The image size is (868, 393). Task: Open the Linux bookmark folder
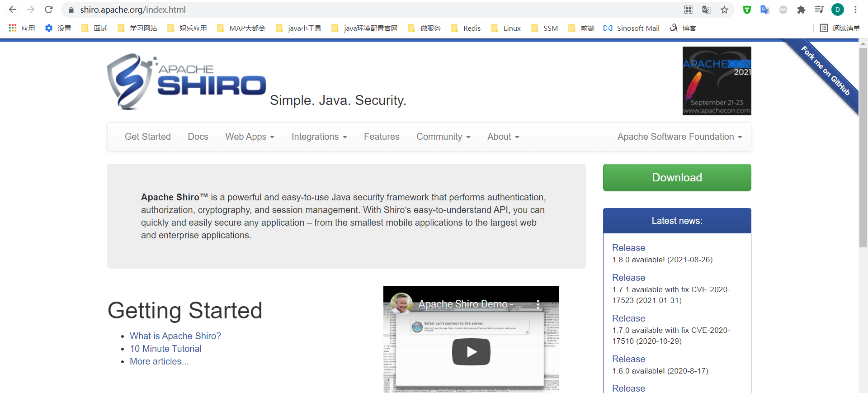[x=506, y=28]
